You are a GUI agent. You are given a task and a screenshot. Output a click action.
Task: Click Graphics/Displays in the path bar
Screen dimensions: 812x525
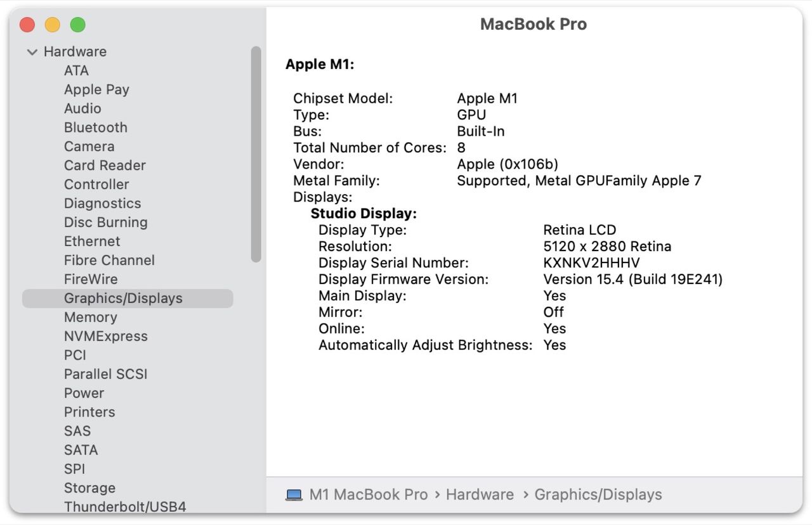coord(598,495)
